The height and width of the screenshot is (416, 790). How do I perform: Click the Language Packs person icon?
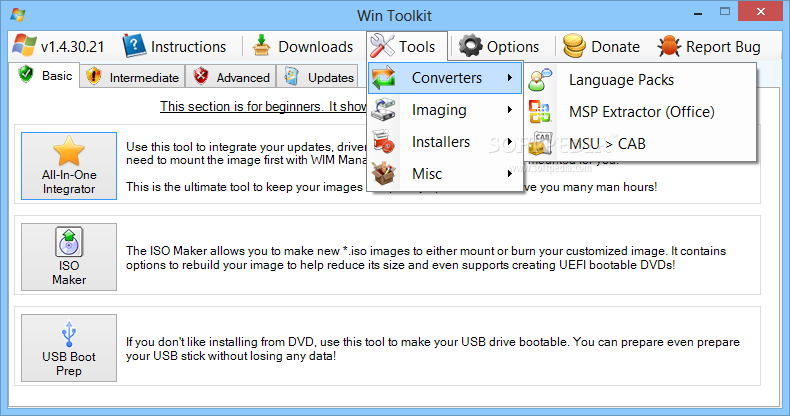(x=540, y=80)
